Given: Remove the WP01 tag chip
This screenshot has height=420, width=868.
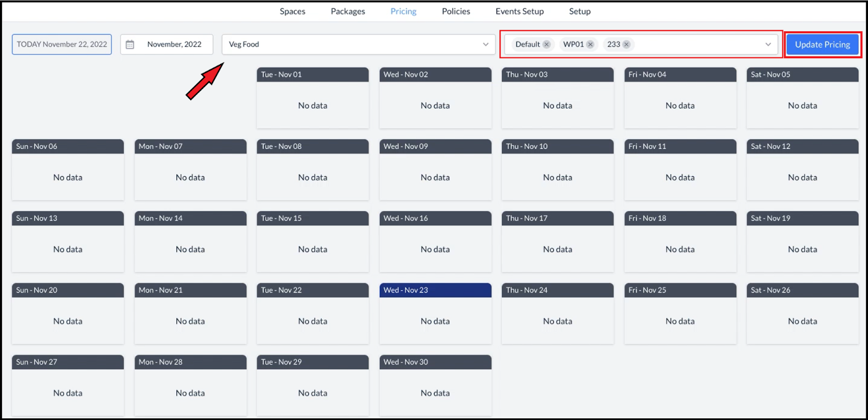Looking at the screenshot, I should coord(590,44).
